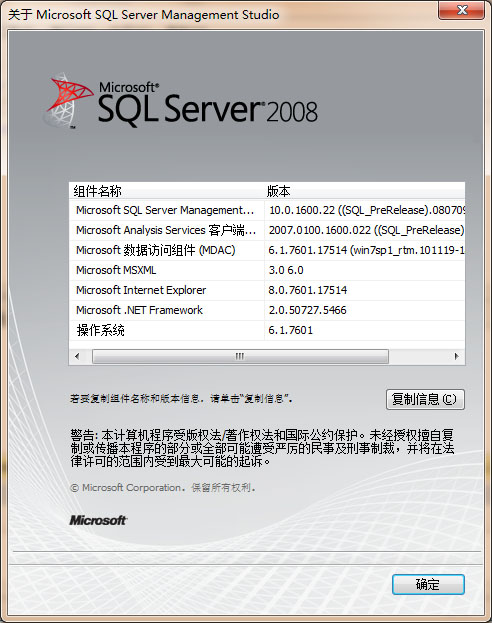Click version value 2007.0100.1600.022
The width and height of the screenshot is (492, 623).
click(x=366, y=230)
